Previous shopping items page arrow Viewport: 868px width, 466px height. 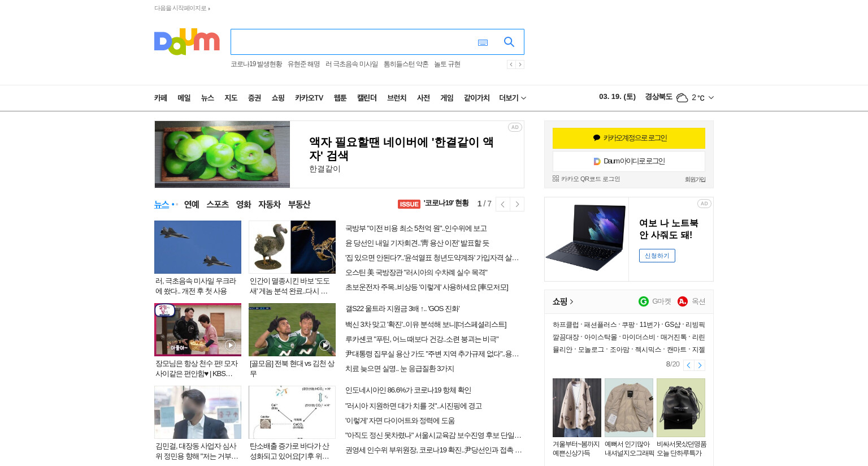688,365
